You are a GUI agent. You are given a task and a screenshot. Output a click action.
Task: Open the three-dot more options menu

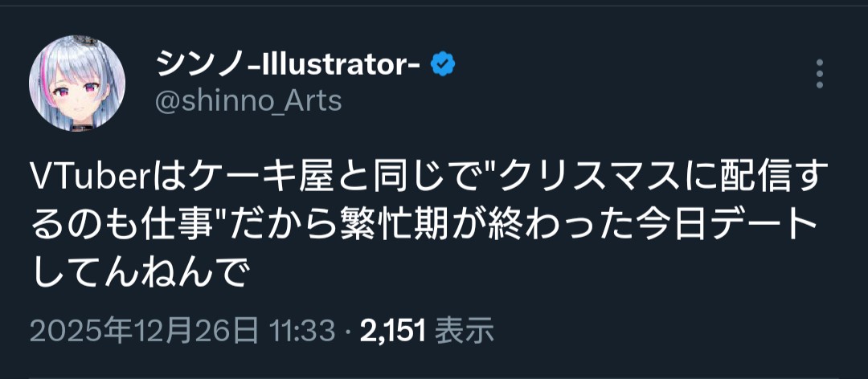[820, 73]
